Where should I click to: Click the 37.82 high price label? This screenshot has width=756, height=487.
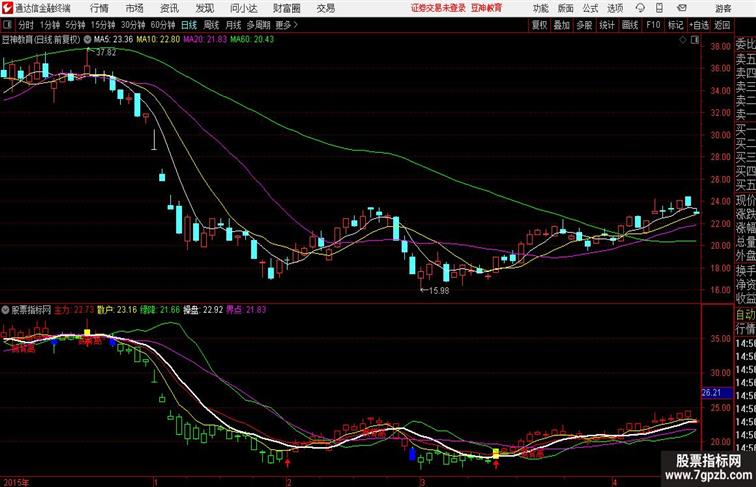[x=106, y=52]
